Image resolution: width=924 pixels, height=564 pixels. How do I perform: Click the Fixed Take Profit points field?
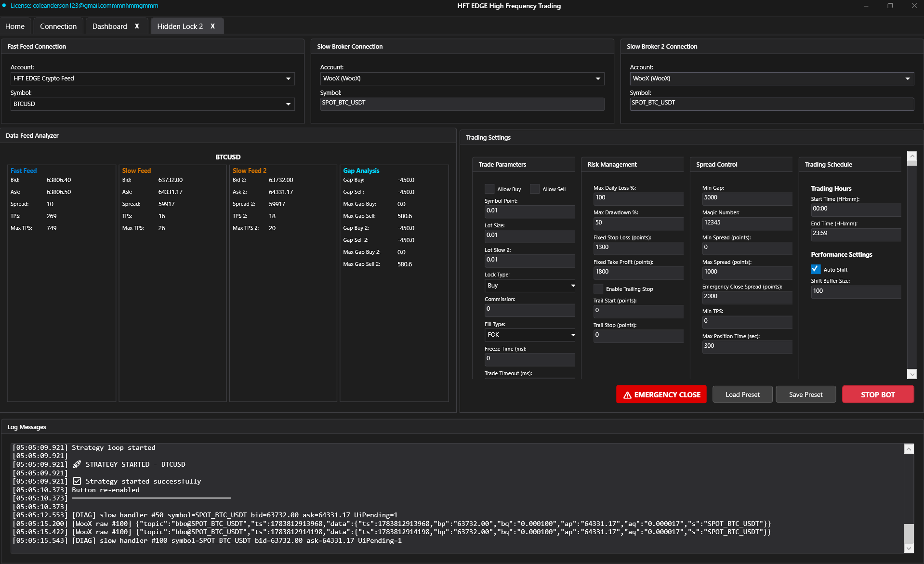coord(638,272)
